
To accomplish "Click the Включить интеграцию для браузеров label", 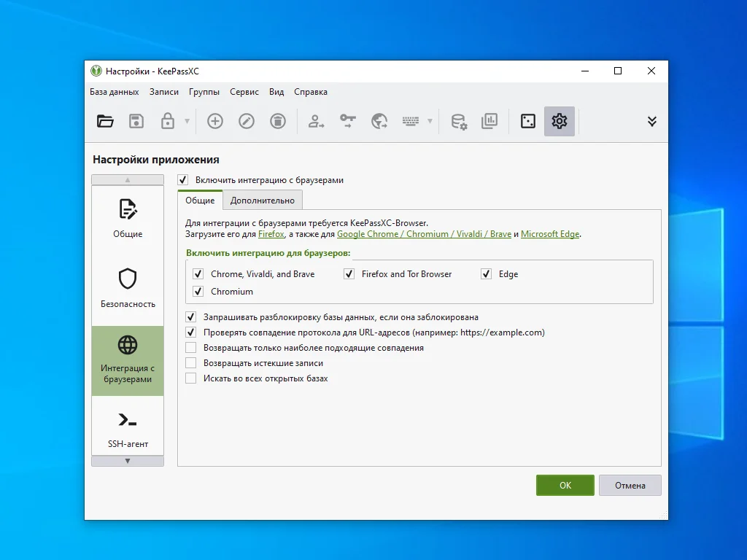I will (268, 253).
